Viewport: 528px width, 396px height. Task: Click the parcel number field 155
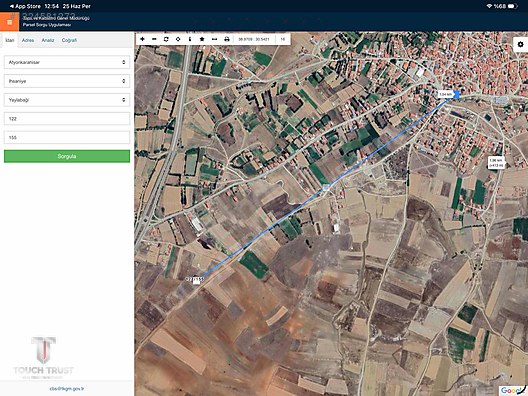click(x=67, y=137)
